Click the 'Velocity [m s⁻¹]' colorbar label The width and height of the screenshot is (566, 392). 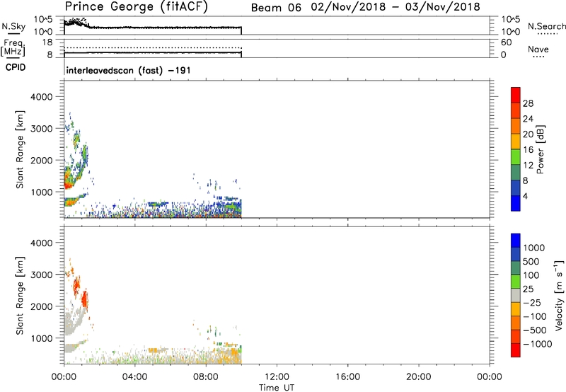point(559,295)
